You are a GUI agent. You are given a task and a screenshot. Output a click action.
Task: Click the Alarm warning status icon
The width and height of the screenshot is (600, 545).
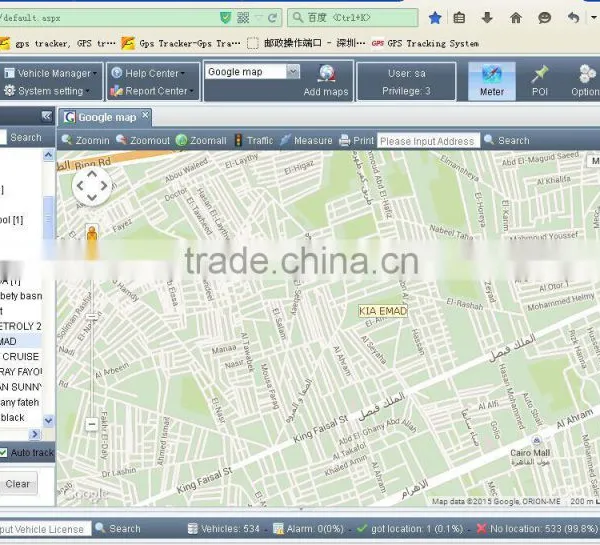278,529
